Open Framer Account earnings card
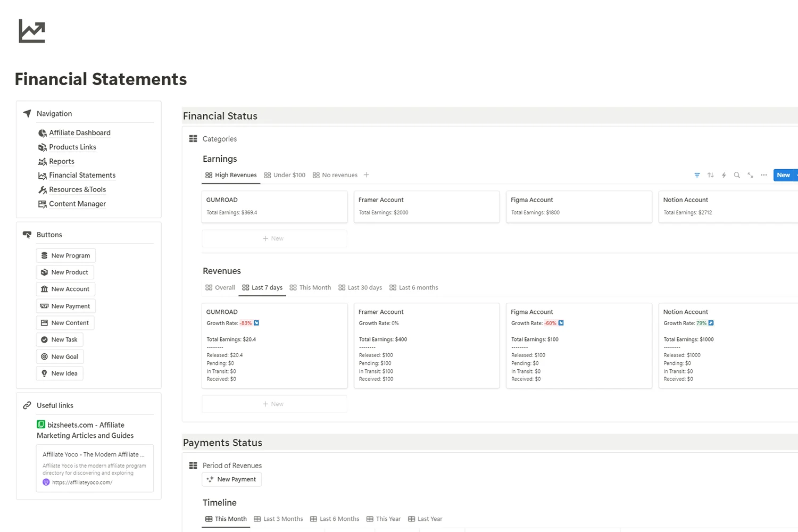Screen dimensions: 798x532 point(427,206)
